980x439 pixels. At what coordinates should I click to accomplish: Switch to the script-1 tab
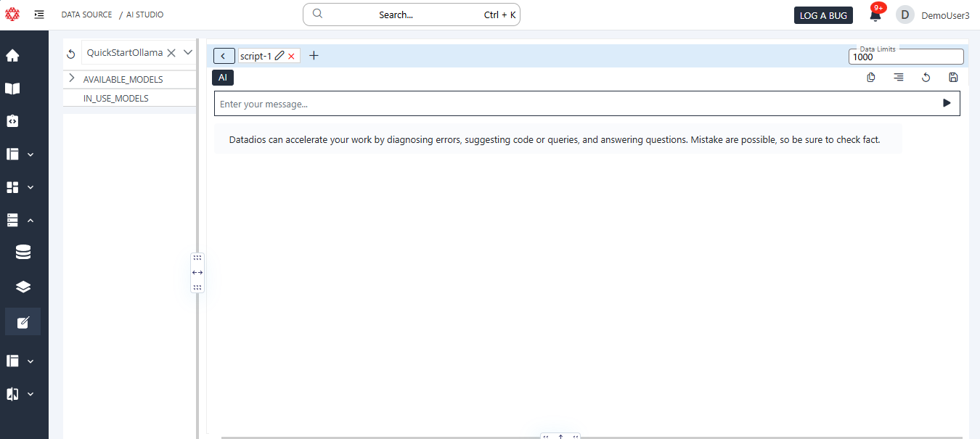[x=256, y=56]
